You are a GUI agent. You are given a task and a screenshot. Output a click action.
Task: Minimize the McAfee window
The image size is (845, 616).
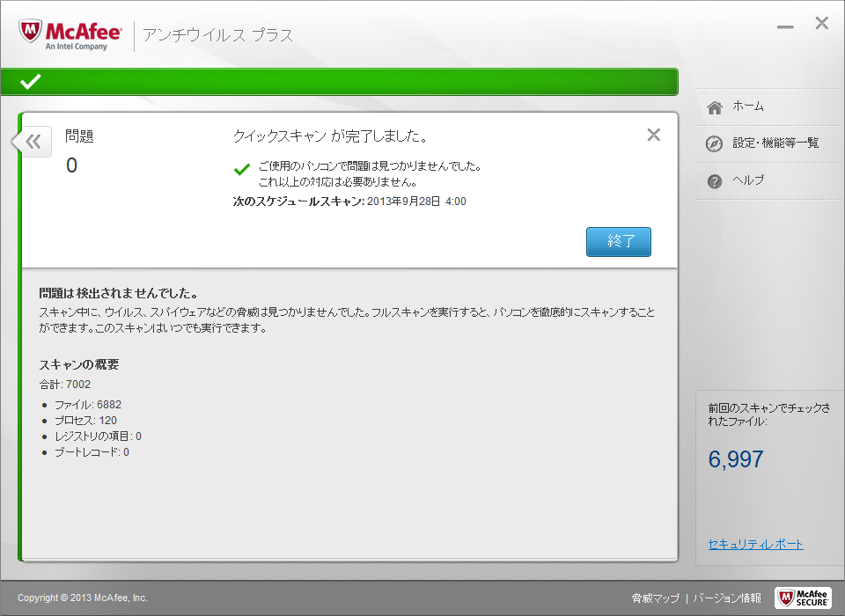[x=785, y=26]
